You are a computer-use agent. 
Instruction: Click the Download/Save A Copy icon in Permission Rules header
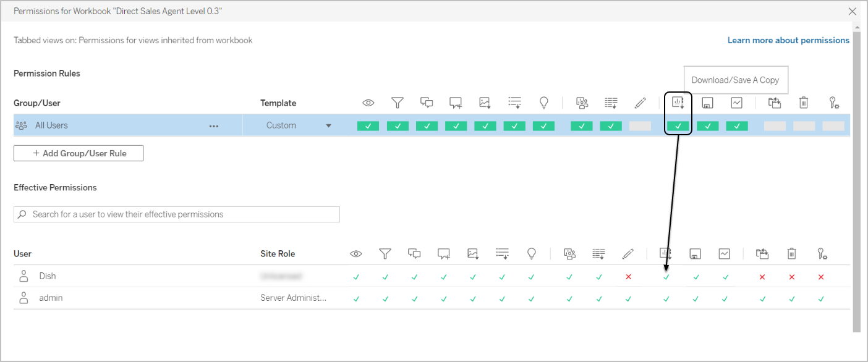[678, 103]
